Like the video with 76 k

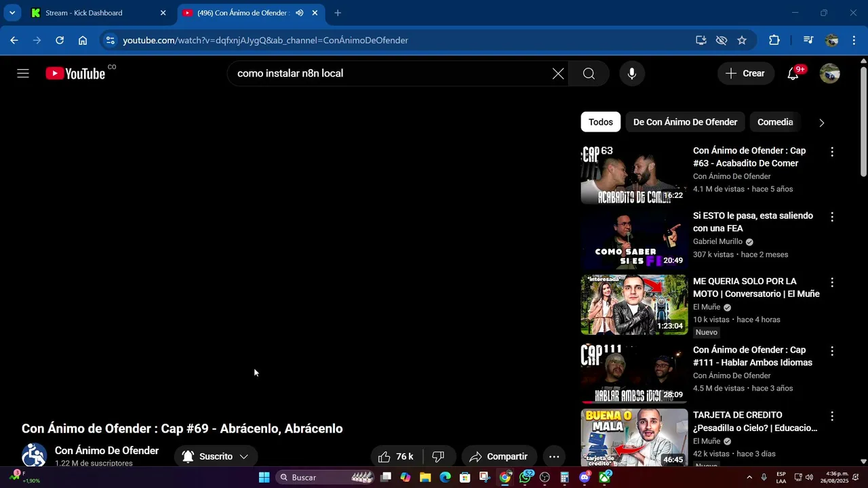[395, 457]
